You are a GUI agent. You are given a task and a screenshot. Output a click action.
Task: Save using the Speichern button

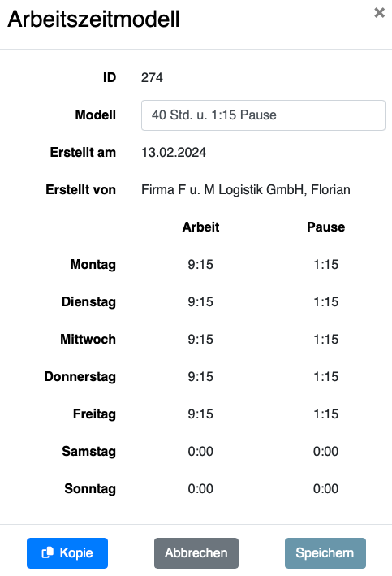click(325, 553)
